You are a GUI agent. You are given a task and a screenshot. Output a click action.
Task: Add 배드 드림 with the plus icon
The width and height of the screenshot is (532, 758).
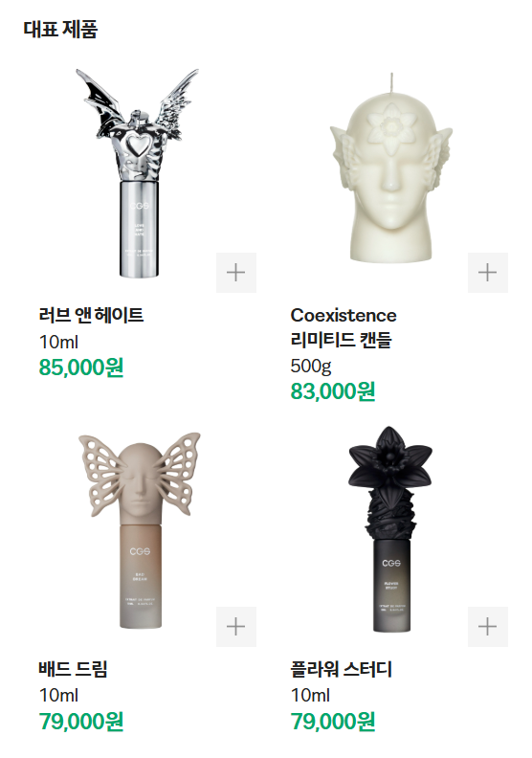point(235,627)
